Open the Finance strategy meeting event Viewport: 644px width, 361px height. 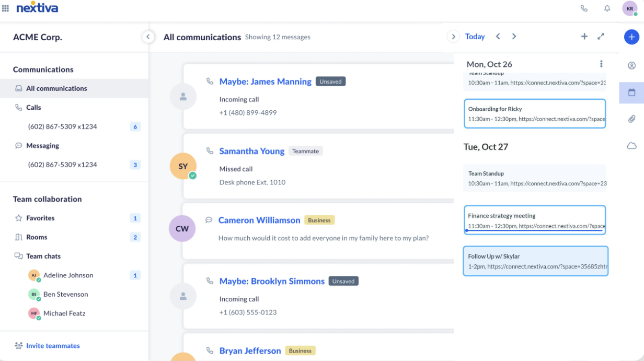tap(535, 220)
